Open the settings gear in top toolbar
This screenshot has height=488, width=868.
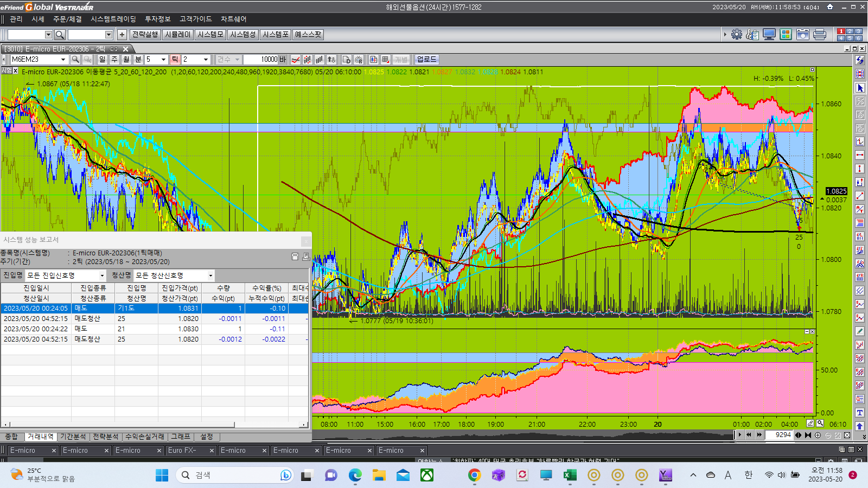point(736,34)
